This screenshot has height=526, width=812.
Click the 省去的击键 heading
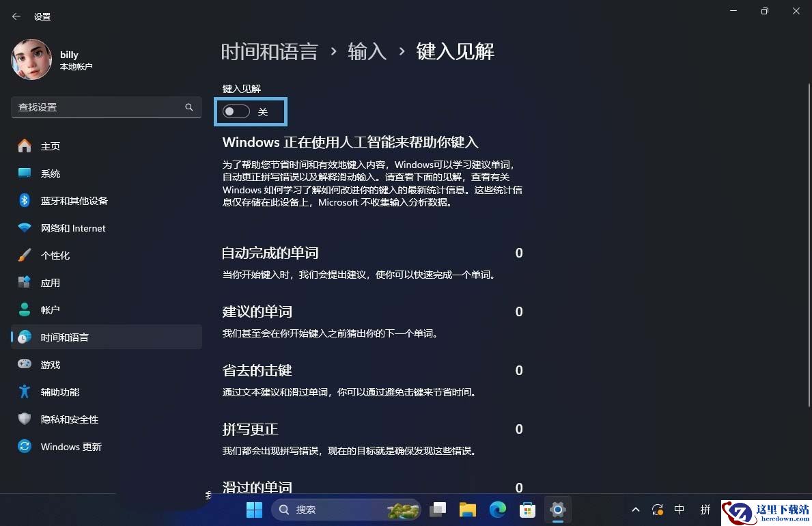click(257, 370)
